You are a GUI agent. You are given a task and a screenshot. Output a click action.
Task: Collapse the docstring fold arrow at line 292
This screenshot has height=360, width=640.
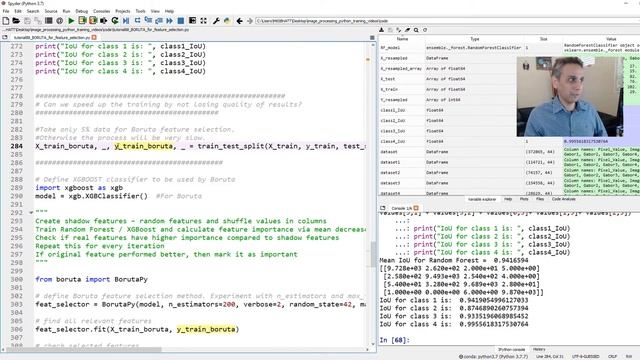[x=31, y=212]
